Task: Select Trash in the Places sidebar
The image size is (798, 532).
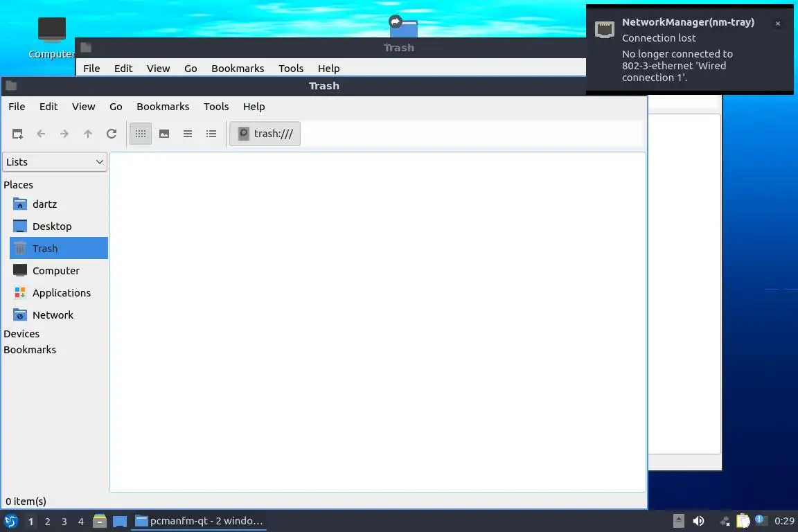Action: [x=58, y=249]
